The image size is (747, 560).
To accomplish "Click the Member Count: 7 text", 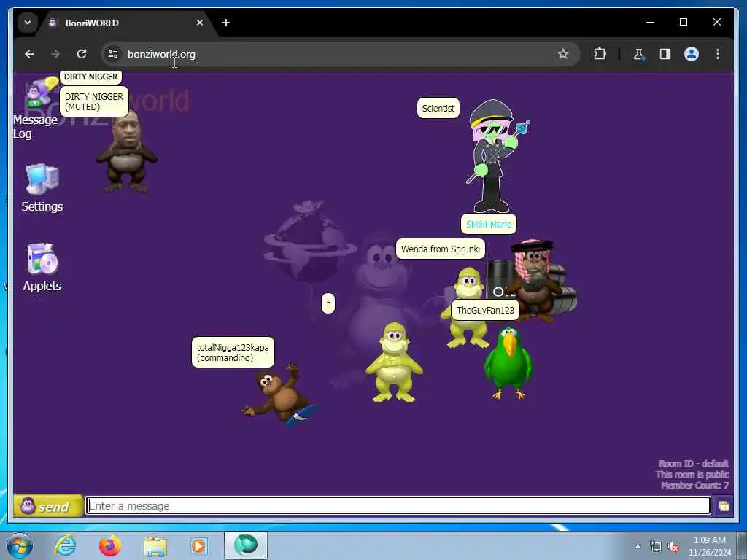I will pyautogui.click(x=694, y=485).
